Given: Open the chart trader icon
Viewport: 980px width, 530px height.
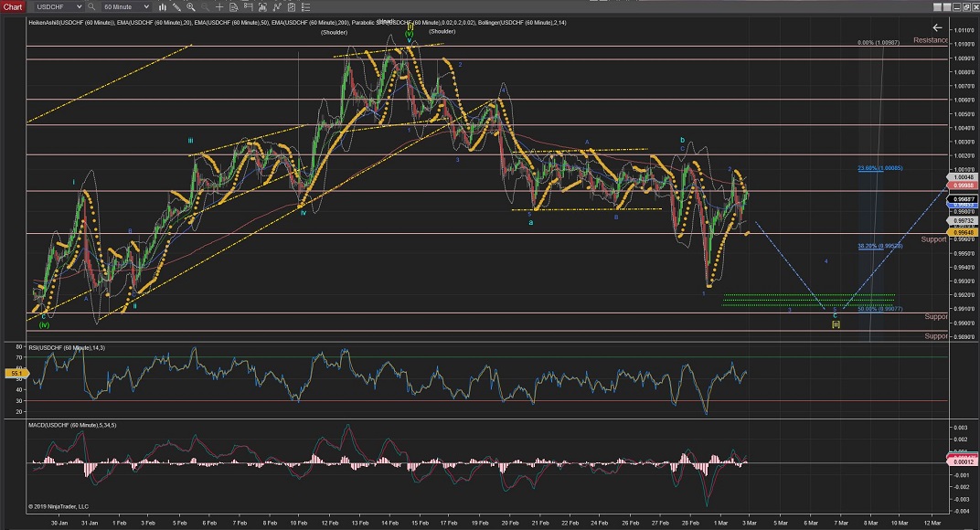Looking at the screenshot, I should 262,7.
